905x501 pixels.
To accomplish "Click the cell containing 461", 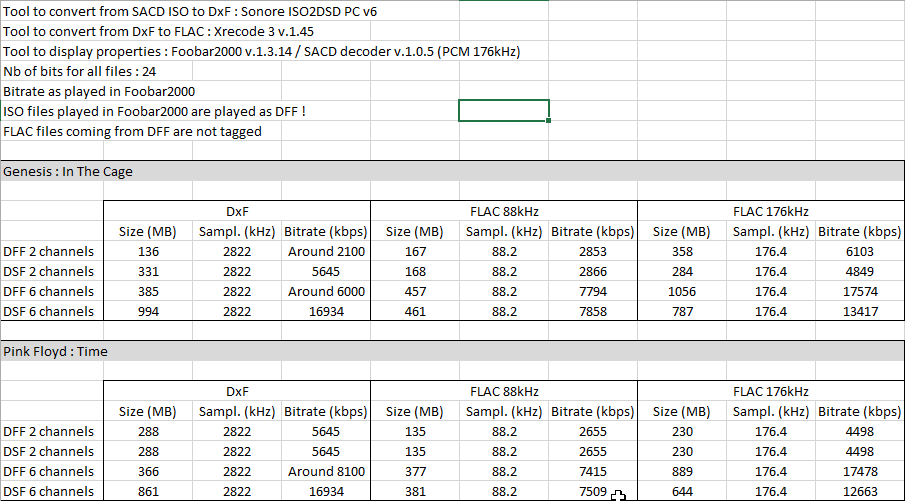I will 415,312.
